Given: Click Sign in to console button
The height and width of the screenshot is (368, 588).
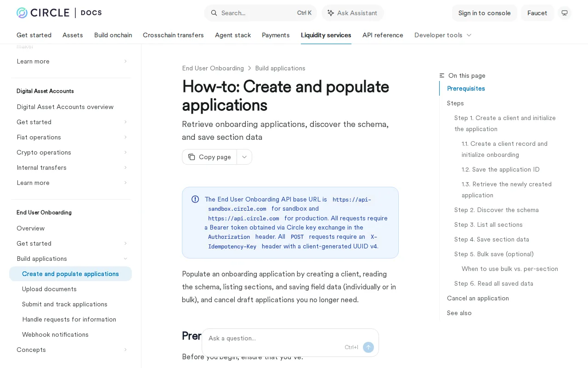Looking at the screenshot, I should click(x=485, y=13).
